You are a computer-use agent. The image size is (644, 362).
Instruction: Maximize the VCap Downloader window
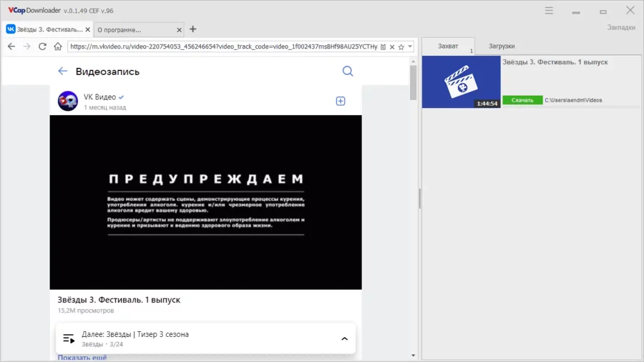(603, 12)
